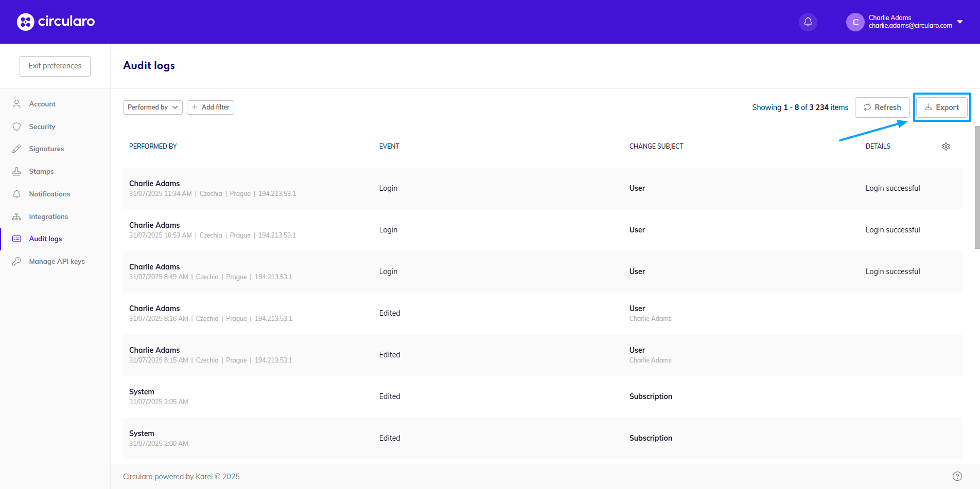The width and height of the screenshot is (980, 489).
Task: Go to Account preferences
Action: [42, 104]
